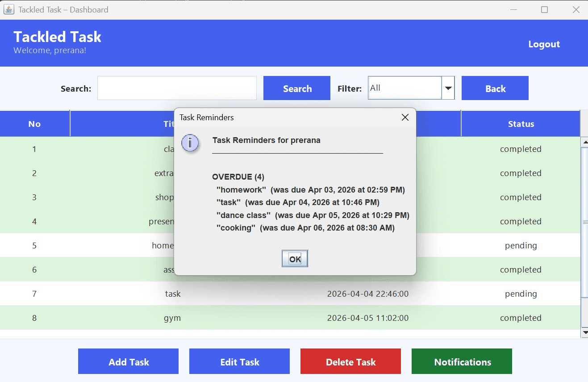Click the "dance class" overdue reminder line

pyautogui.click(x=313, y=215)
